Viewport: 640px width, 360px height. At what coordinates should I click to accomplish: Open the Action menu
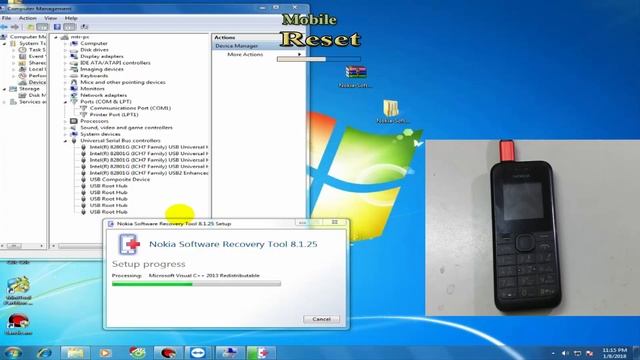coord(28,18)
